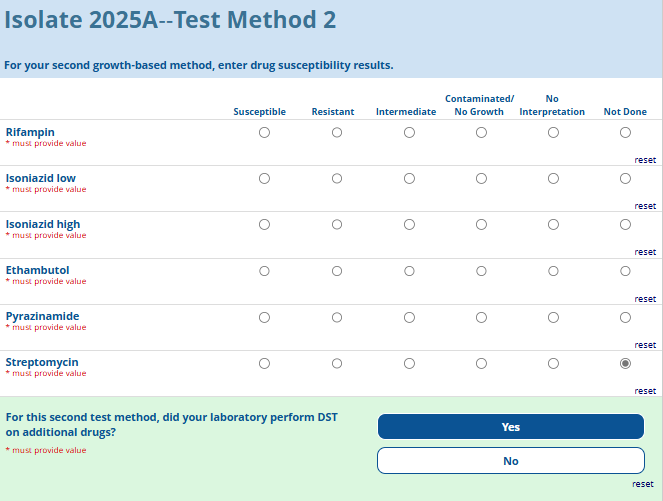Viewport: 663px width, 501px height.
Task: Mark Pyrazinamide as Intermediate
Action: (x=409, y=317)
